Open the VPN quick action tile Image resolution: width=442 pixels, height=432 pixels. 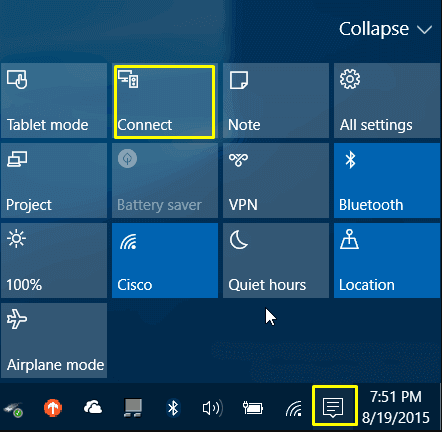(276, 181)
